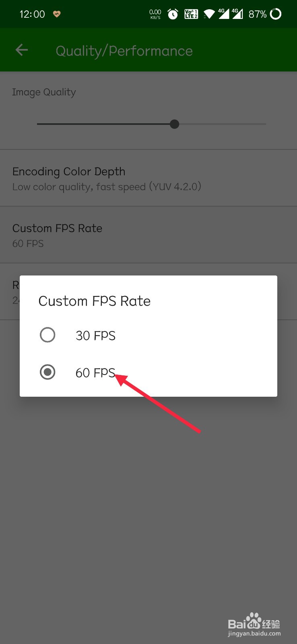Tap the VoLTE 2 status icon
The height and width of the screenshot is (644, 297).
191,14
